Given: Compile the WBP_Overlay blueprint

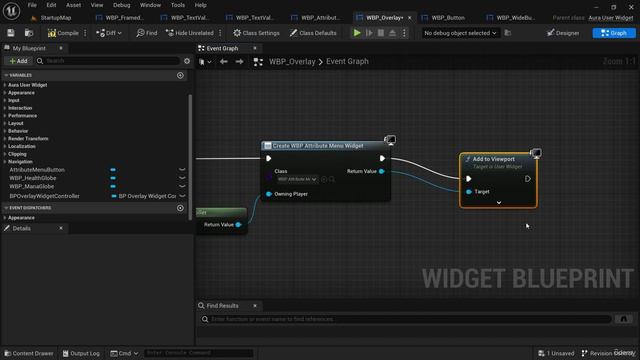Looking at the screenshot, I should click(63, 33).
